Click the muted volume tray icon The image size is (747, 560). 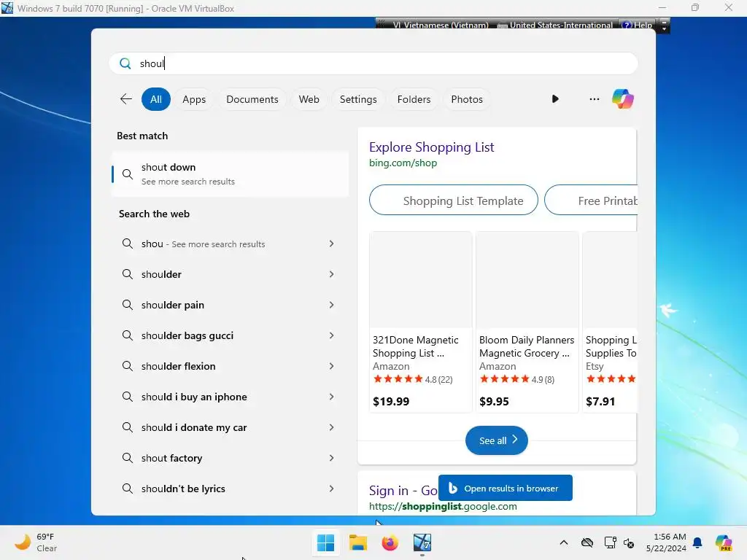629,542
